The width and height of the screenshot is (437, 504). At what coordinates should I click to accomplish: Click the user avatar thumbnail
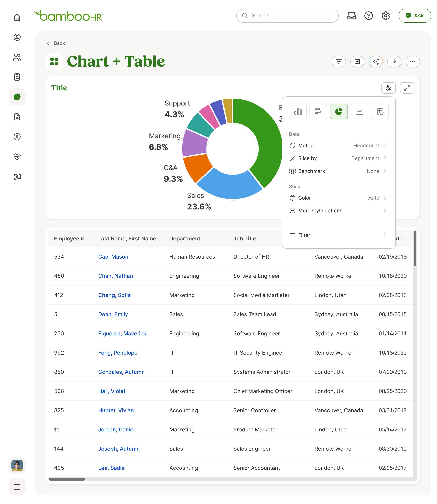[17, 465]
